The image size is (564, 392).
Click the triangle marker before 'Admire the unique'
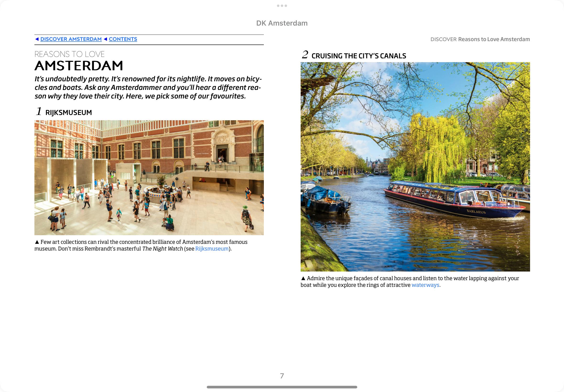pyautogui.click(x=303, y=278)
